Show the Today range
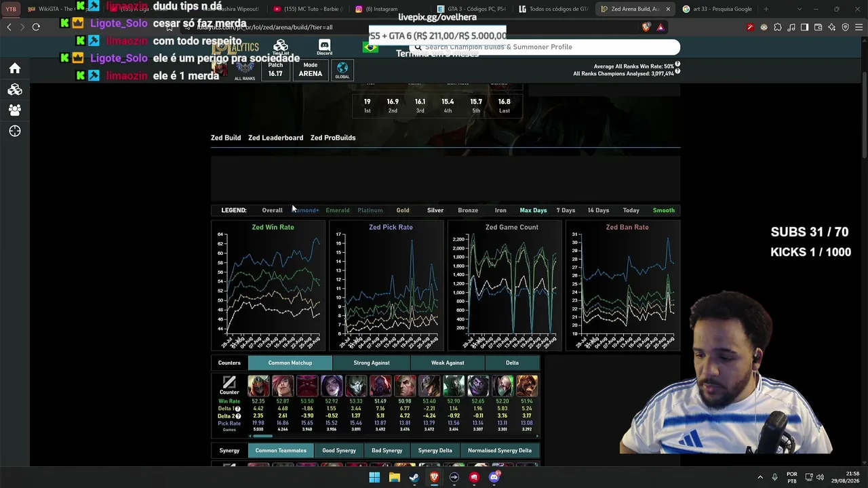The image size is (868, 488). point(631,210)
